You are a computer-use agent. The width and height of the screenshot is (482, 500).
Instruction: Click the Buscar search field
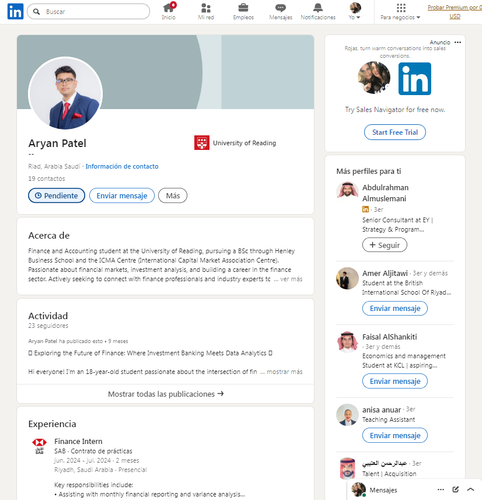pyautogui.click(x=88, y=11)
